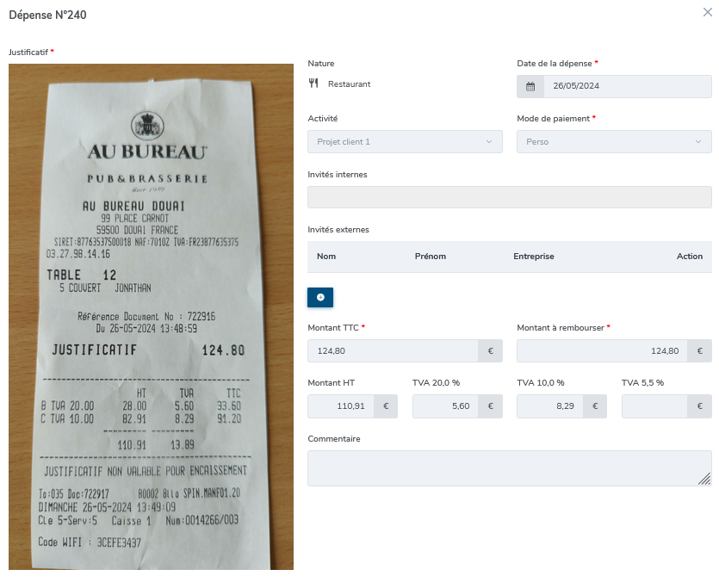Click the Entreprise column header
The height and width of the screenshot is (588, 719).
tap(534, 257)
